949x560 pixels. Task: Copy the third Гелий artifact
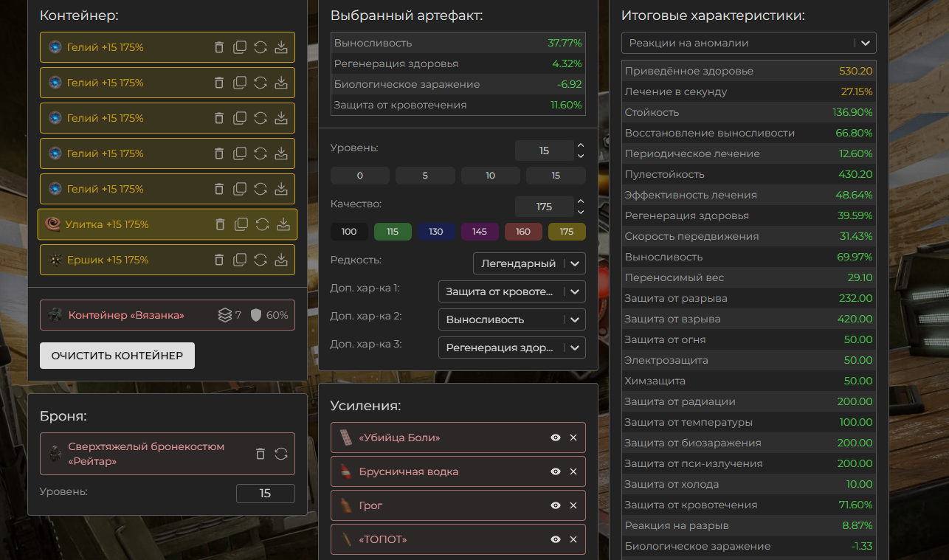coord(240,118)
